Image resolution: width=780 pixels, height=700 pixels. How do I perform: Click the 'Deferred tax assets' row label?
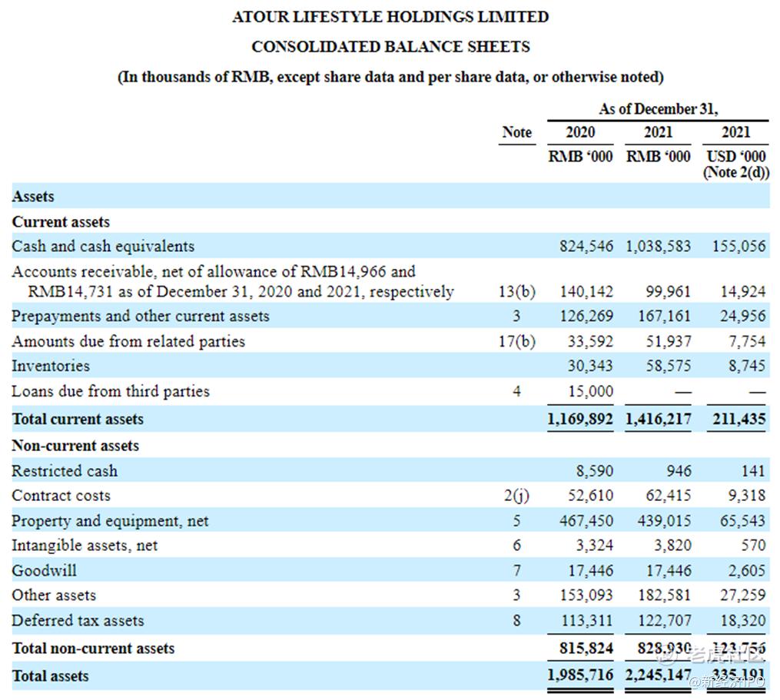coord(78,621)
